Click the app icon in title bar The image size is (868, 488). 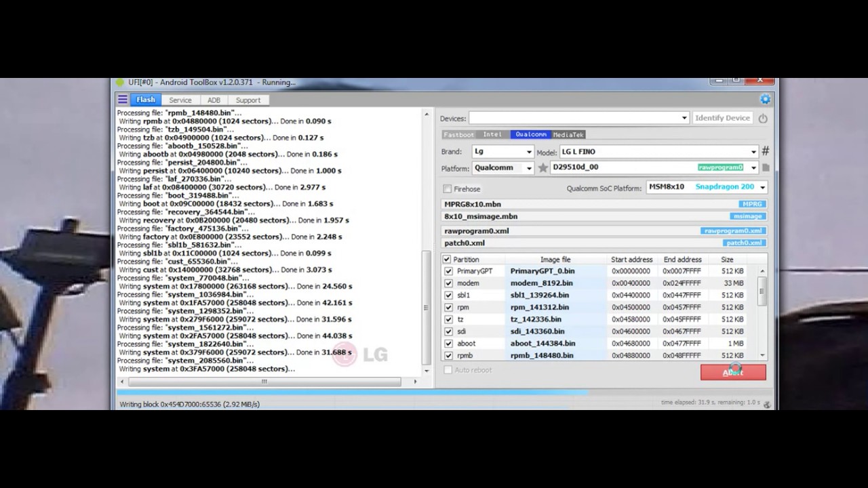click(x=120, y=83)
